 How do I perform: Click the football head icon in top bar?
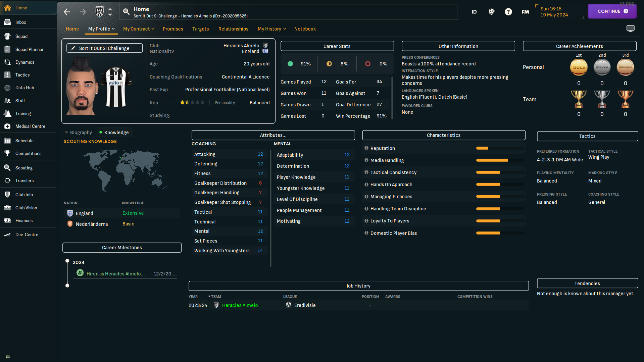coord(491,12)
